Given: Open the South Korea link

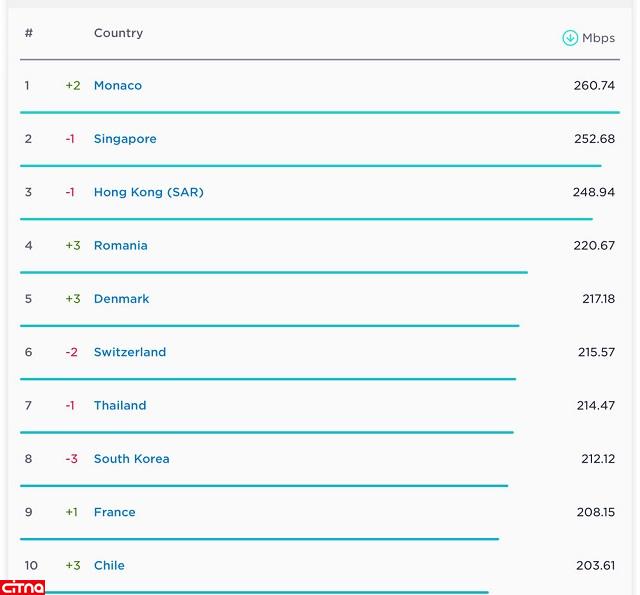Looking at the screenshot, I should 131,459.
